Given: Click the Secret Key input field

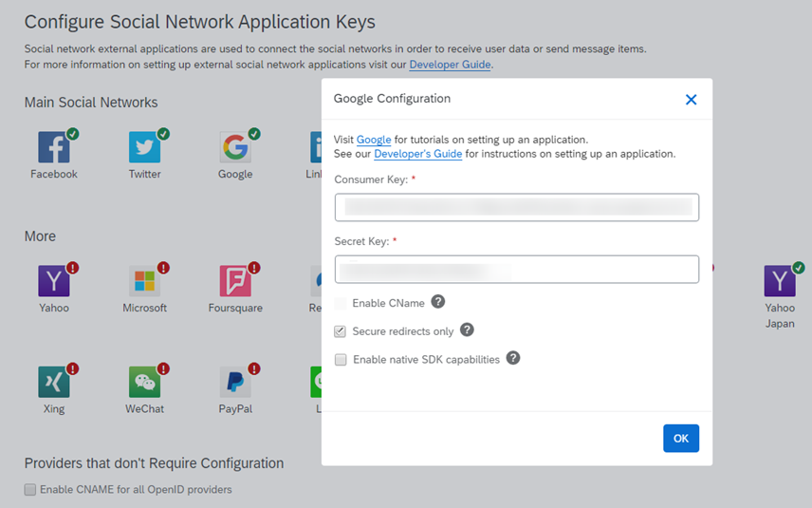Looking at the screenshot, I should 517,269.
